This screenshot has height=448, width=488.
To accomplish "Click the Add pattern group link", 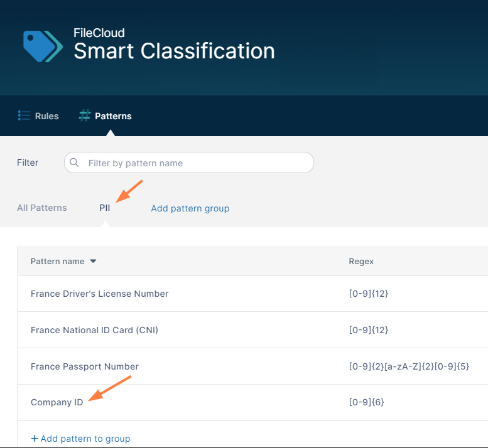I will click(190, 208).
